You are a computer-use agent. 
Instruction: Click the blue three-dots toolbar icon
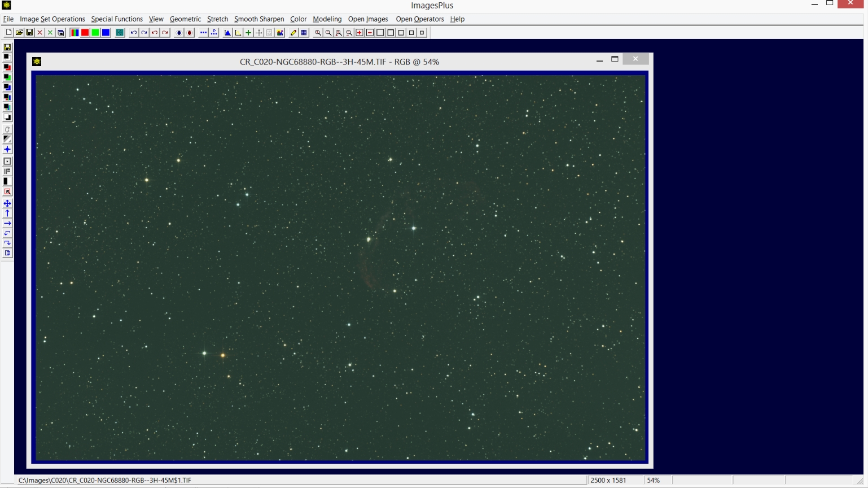[203, 33]
